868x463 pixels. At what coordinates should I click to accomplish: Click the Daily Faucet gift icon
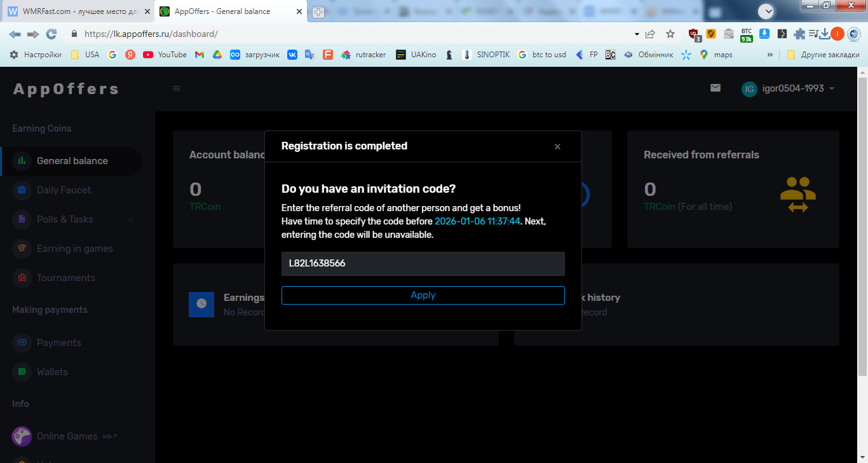coord(22,190)
